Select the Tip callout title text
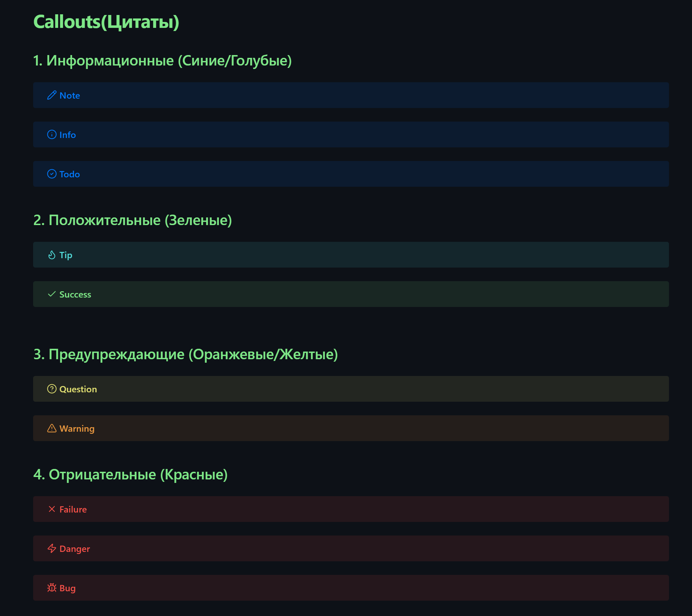Screen dimensions: 692x616 [66, 255]
